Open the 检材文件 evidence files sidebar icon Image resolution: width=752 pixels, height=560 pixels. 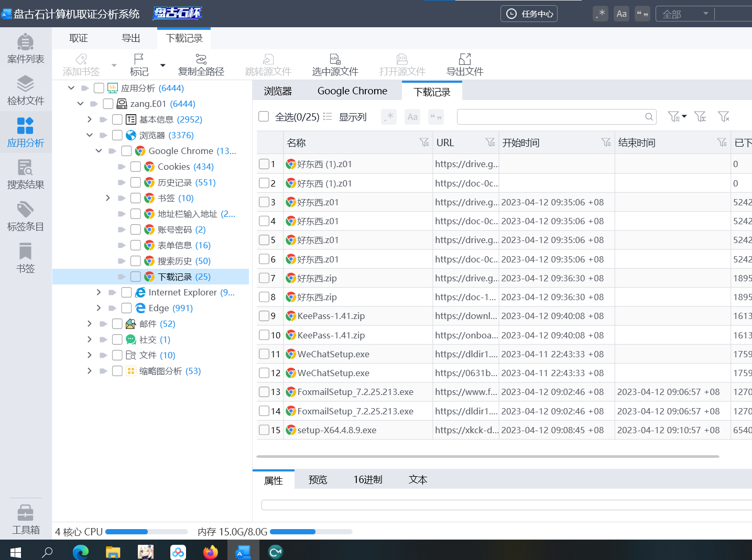tap(25, 91)
